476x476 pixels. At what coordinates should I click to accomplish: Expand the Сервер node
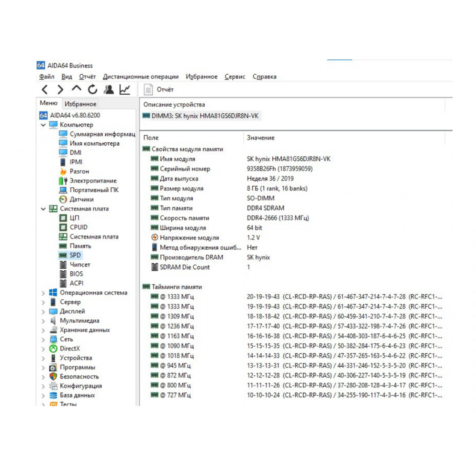(43, 302)
